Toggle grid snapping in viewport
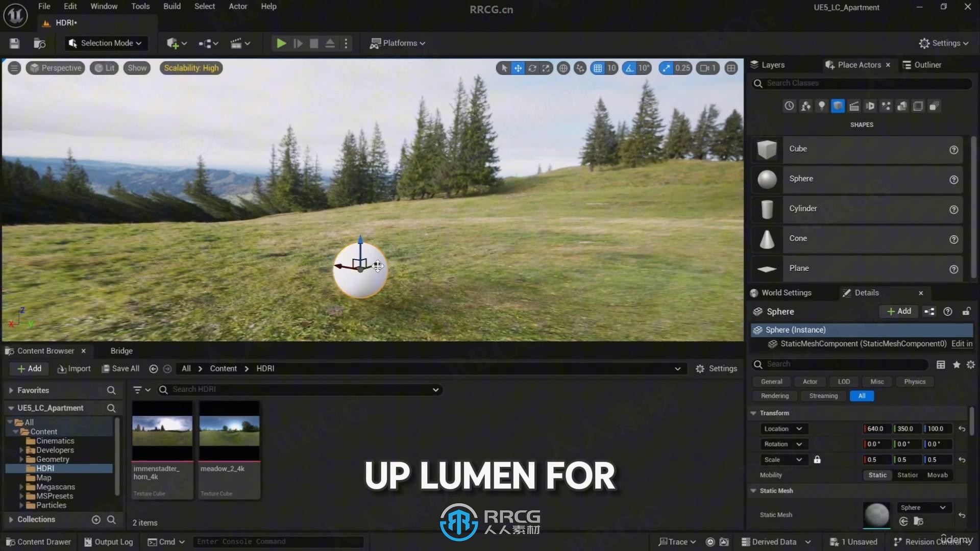This screenshot has height=551, width=980. [598, 68]
